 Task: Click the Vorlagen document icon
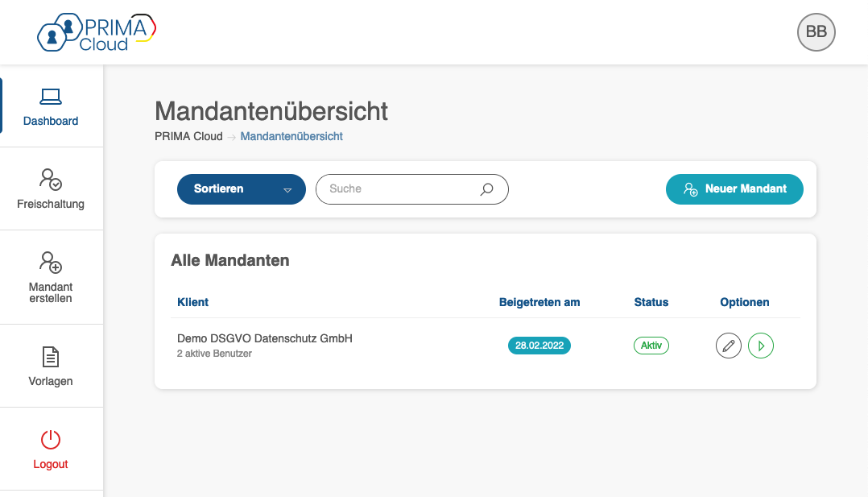[x=51, y=357]
